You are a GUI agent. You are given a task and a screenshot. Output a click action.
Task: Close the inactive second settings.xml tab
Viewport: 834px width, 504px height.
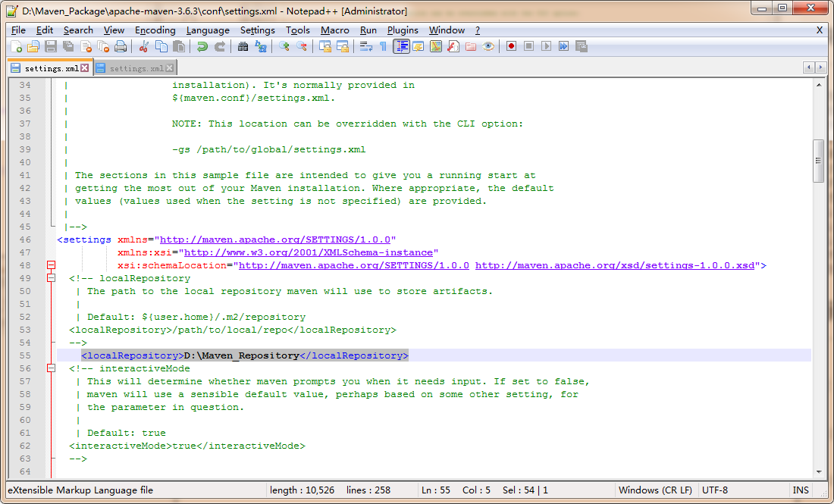[170, 68]
